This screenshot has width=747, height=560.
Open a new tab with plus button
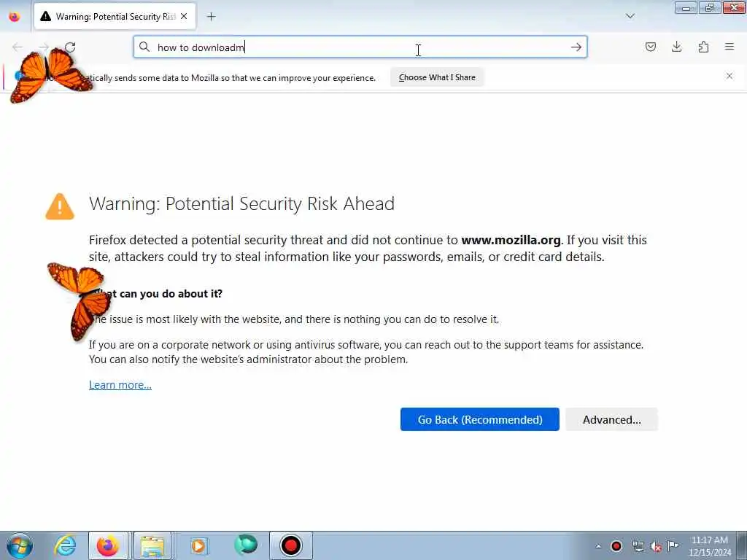click(x=212, y=17)
